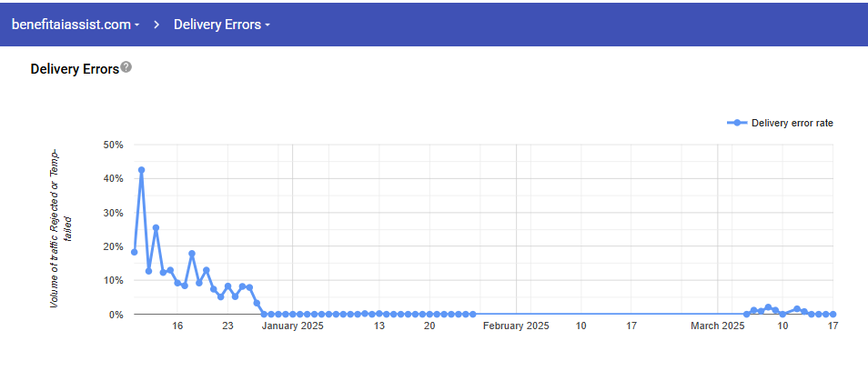Click the Delivery Errors section heading
The height and width of the screenshot is (371, 868).
(x=75, y=68)
